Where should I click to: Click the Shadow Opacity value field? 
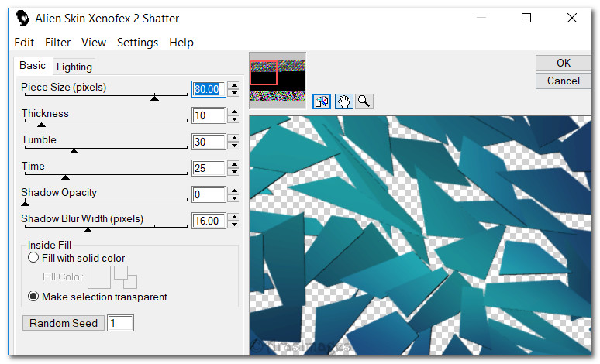(209, 194)
